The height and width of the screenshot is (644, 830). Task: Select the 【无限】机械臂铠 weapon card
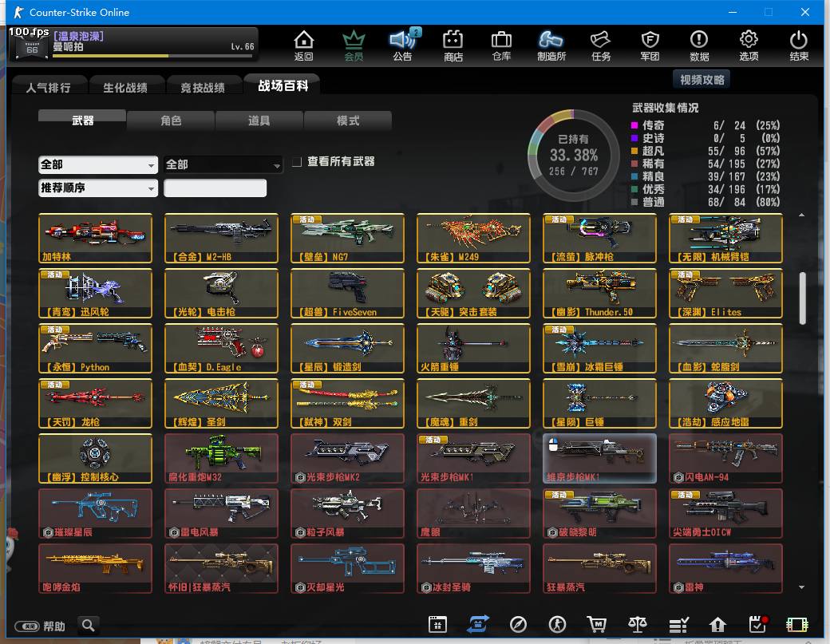tap(725, 238)
